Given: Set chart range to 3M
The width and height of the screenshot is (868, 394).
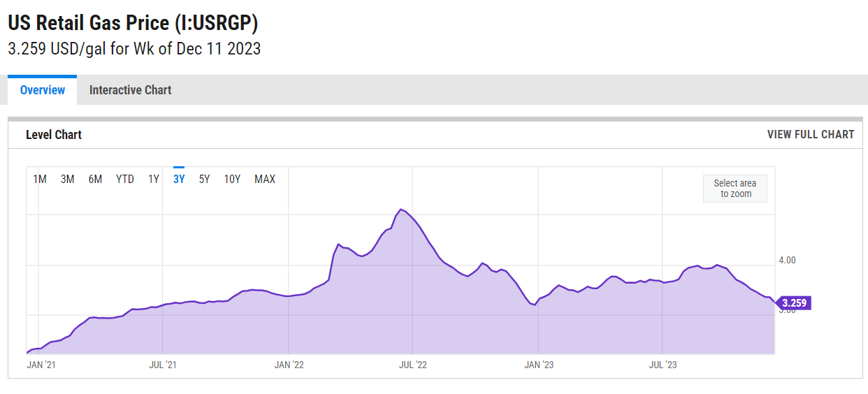Looking at the screenshot, I should tap(67, 180).
